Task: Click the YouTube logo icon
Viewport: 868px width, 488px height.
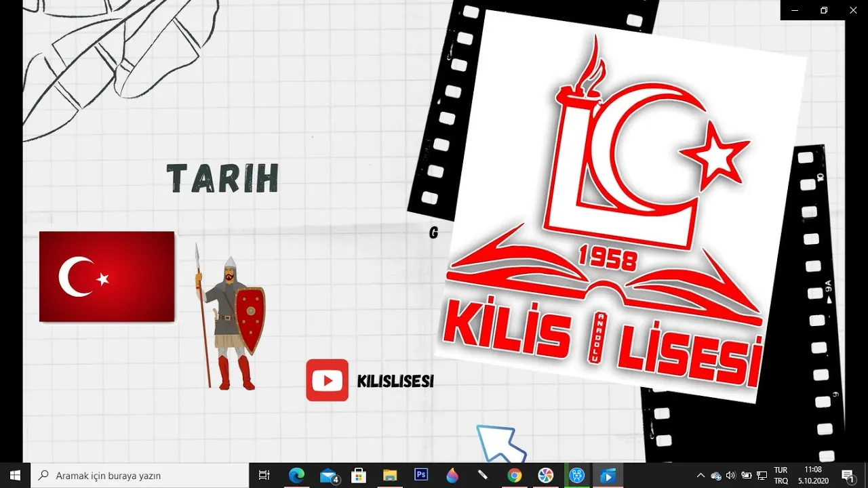Action: click(328, 380)
